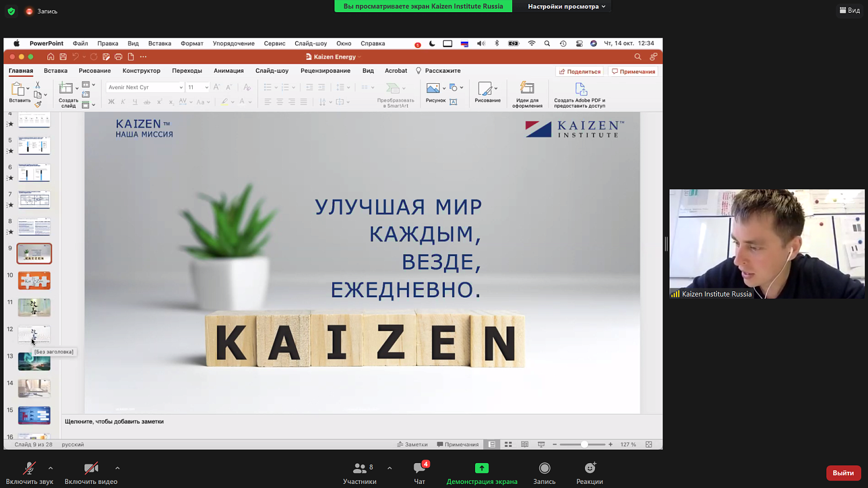Click the search magnifier in PowerPoint title bar
Viewport: 868px width, 488px height.
pyautogui.click(x=638, y=57)
